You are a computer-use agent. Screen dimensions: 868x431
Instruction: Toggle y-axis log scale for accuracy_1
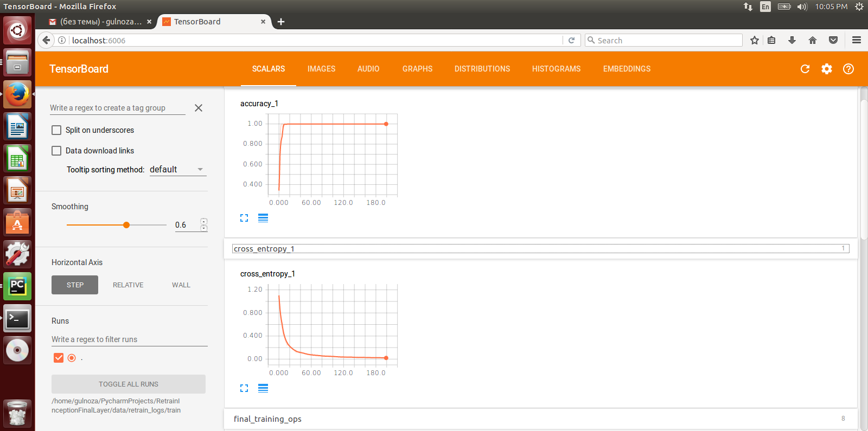[263, 218]
